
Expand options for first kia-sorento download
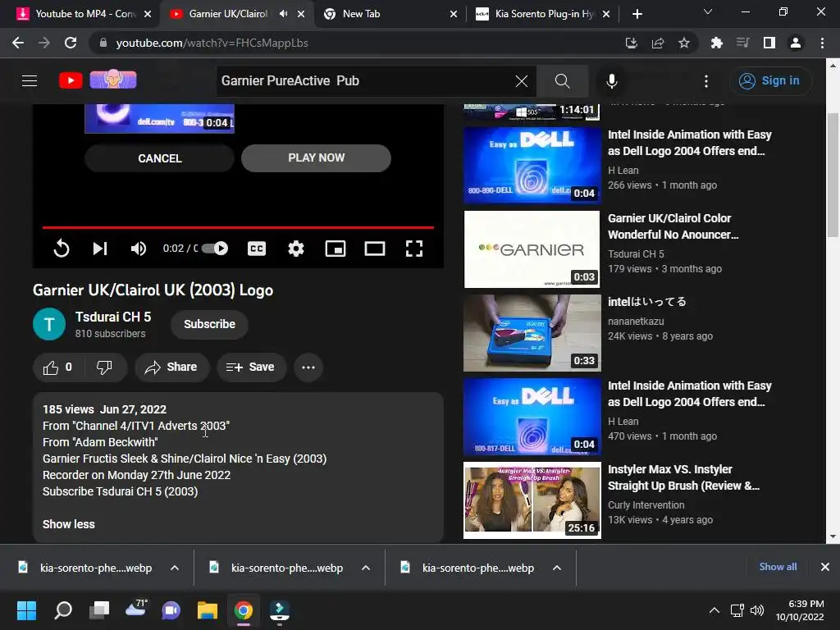[175, 568]
